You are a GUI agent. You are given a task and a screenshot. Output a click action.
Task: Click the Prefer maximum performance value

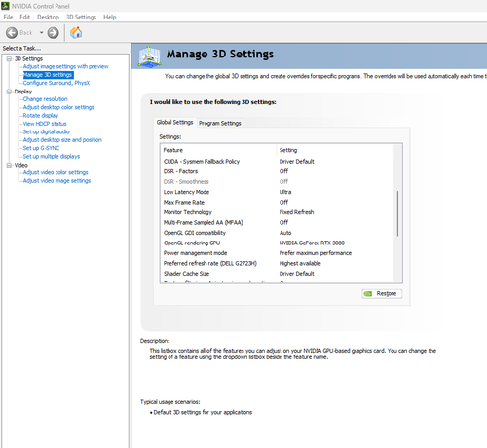click(316, 253)
